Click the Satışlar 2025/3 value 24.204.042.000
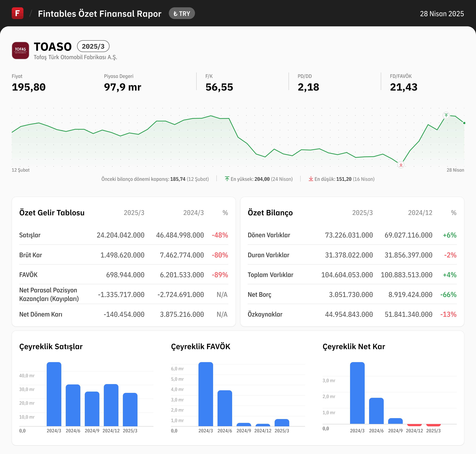 point(120,235)
